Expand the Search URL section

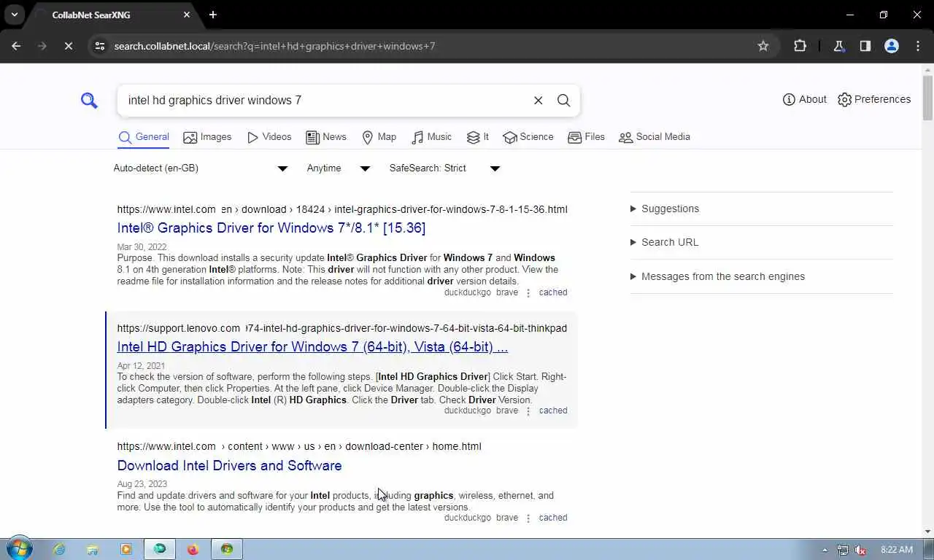tap(664, 242)
